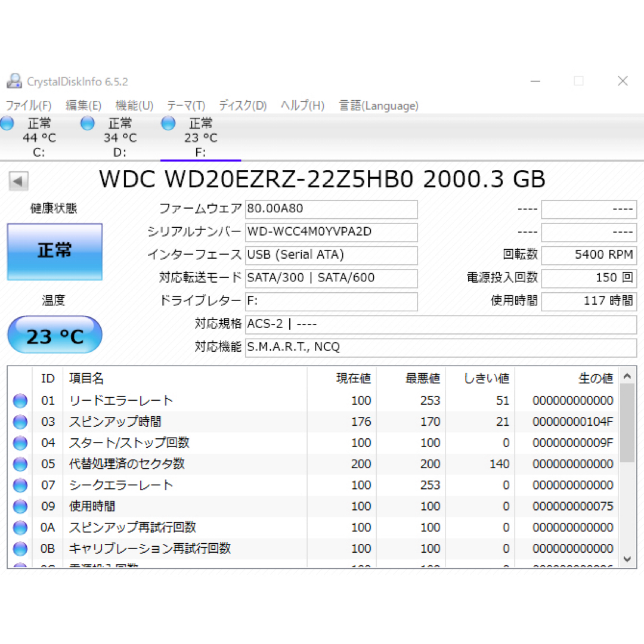Open the ファイル(F) menu
The width and height of the screenshot is (644, 644).
pos(29,106)
